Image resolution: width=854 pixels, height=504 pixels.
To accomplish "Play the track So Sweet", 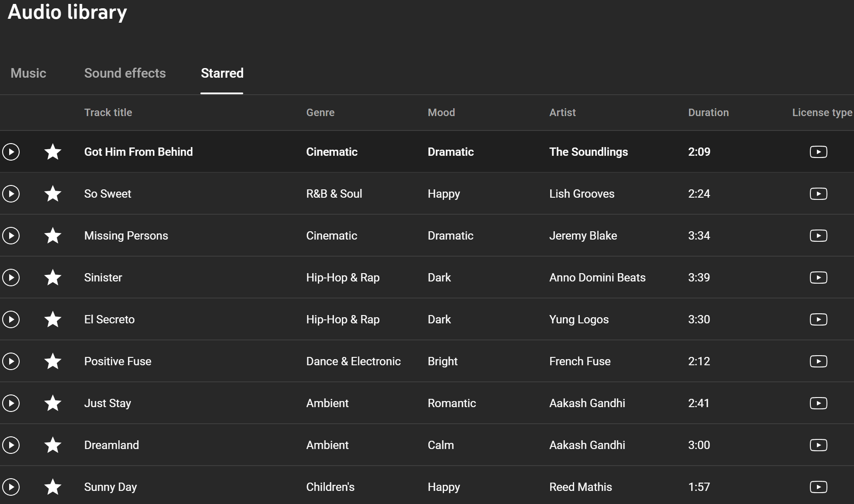I will tap(11, 194).
